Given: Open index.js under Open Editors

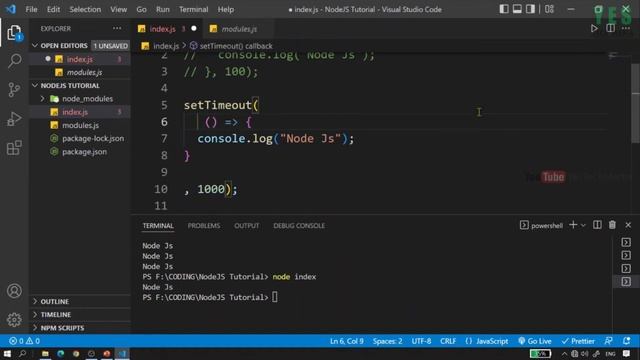Looking at the screenshot, I should (x=80, y=59).
